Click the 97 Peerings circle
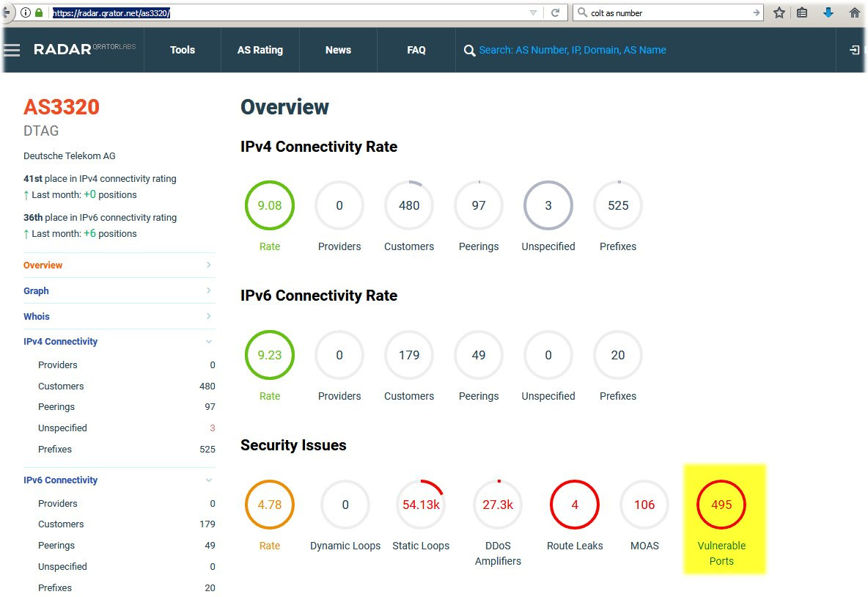Screen dimensions: 868x597 (479, 205)
